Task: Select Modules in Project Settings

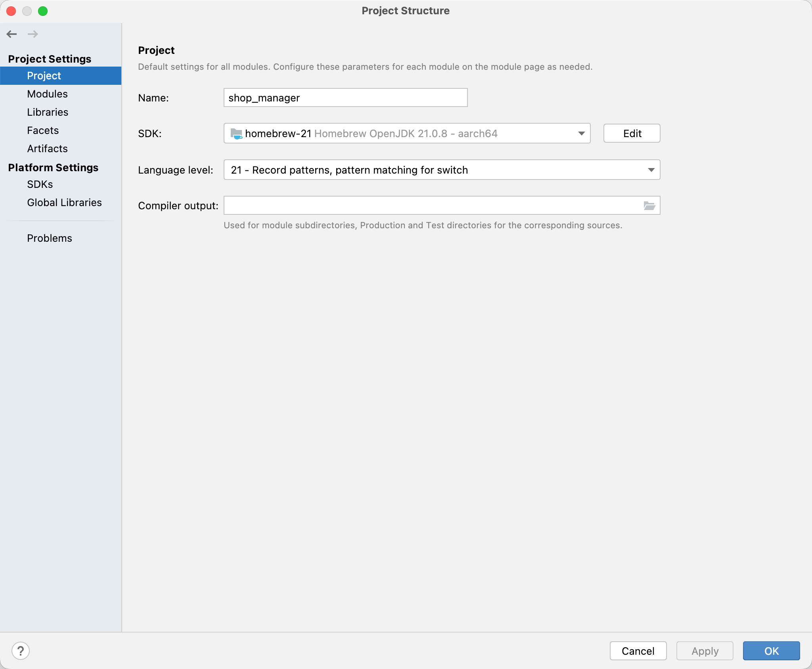Action: pos(47,94)
